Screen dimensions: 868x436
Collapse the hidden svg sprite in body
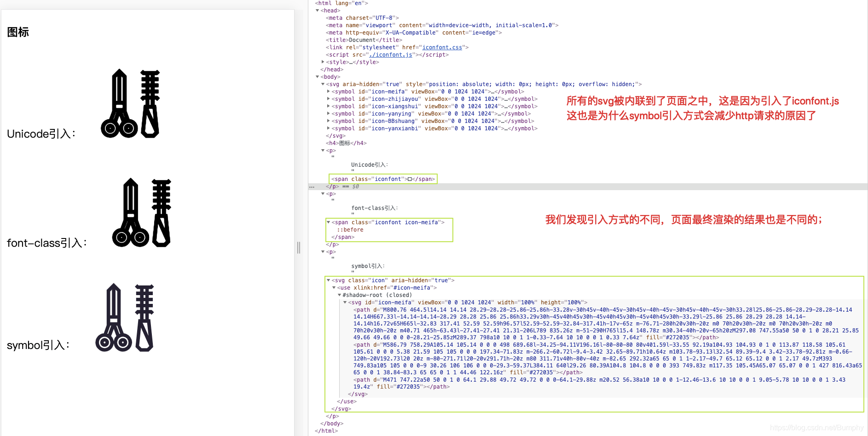(x=323, y=84)
